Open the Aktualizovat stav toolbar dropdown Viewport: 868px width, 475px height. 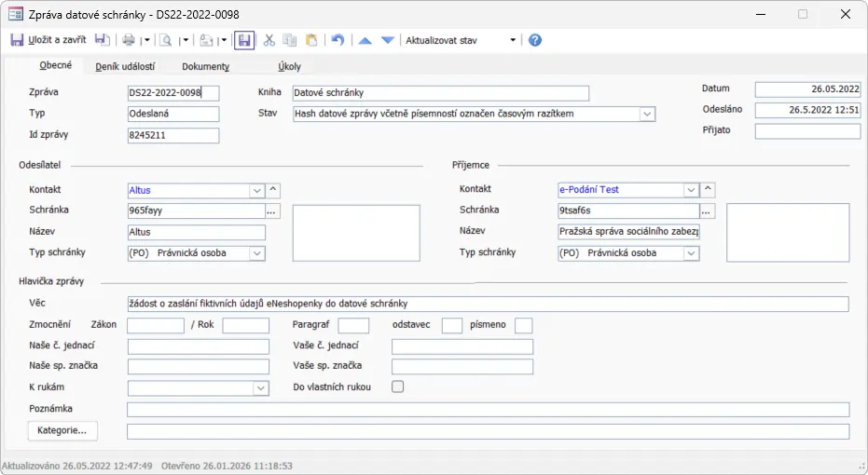pos(512,40)
